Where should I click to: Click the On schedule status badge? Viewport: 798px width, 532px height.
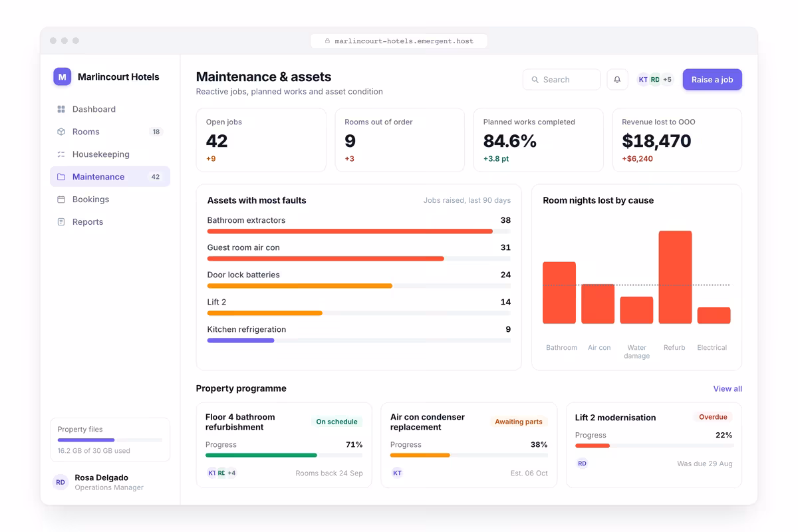coord(336,422)
